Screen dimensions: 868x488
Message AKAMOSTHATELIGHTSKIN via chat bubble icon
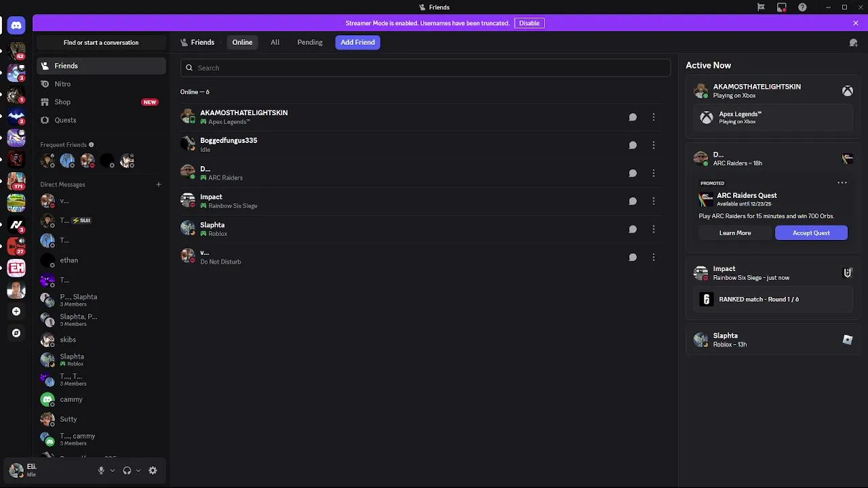(633, 117)
